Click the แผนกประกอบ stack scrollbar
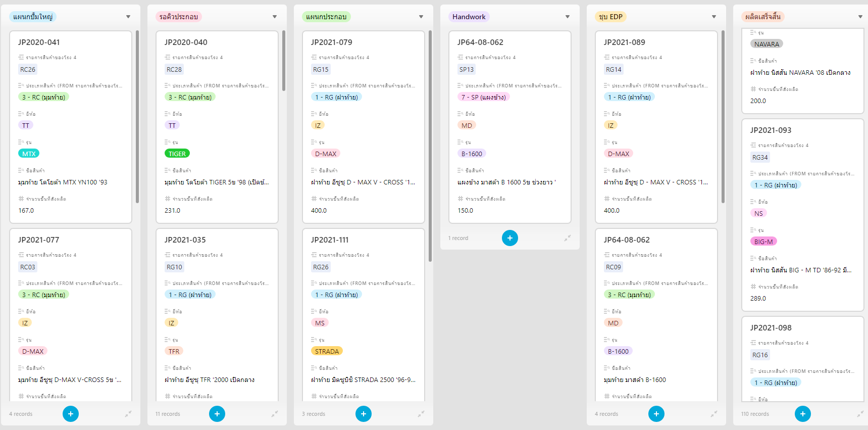 [430, 146]
